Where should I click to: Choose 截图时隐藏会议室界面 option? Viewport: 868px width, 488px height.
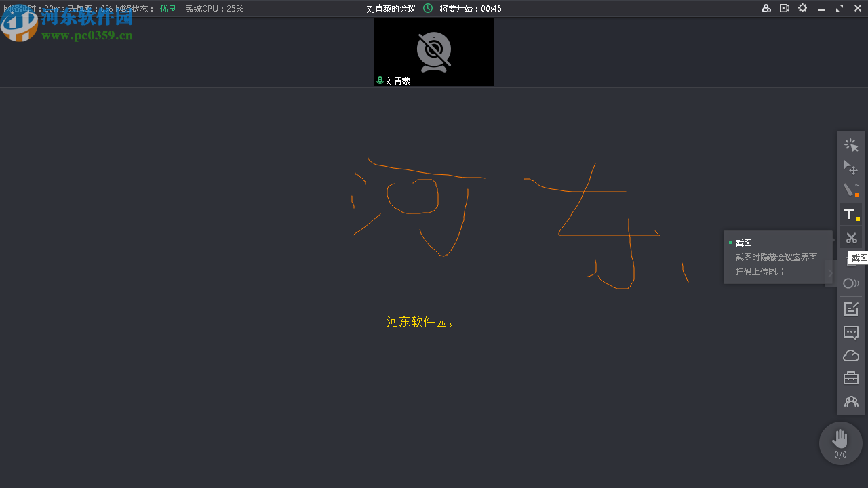776,257
